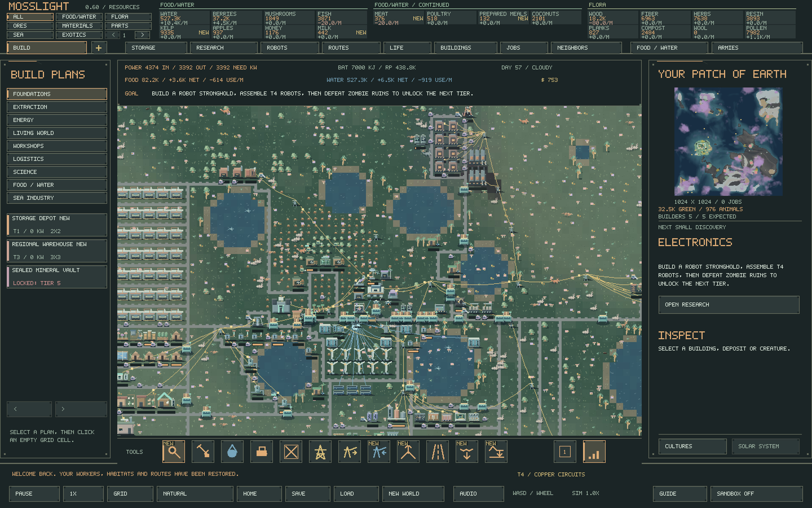Select the shovel dig tool
Image resolution: width=812 pixels, height=508 pixels.
(x=203, y=452)
